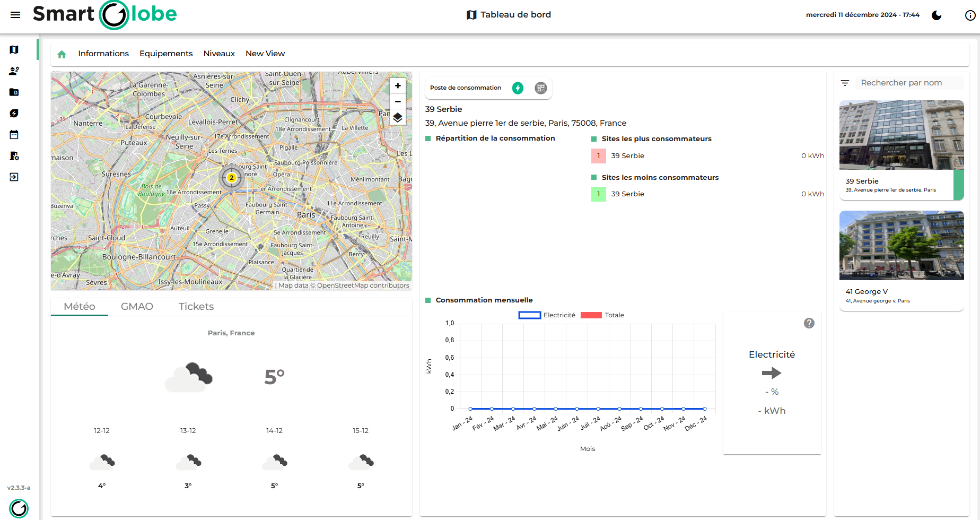Zoom in on the map
The width and height of the screenshot is (980, 520).
pos(398,86)
